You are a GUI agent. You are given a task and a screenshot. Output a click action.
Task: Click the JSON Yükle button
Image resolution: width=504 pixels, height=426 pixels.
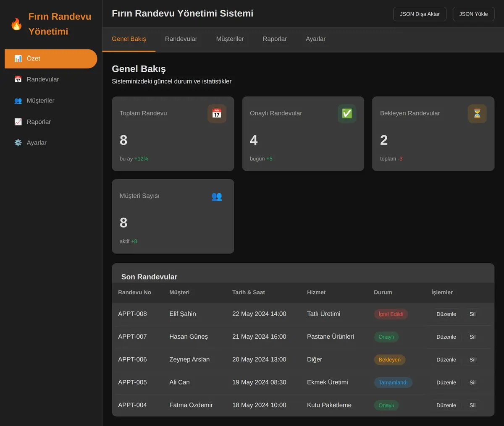473,14
